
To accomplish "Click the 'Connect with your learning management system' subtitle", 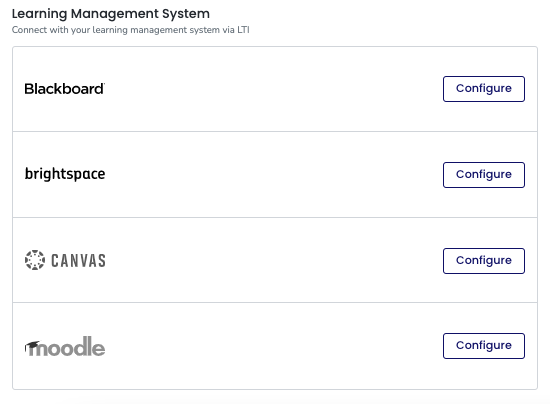I will pos(130,30).
